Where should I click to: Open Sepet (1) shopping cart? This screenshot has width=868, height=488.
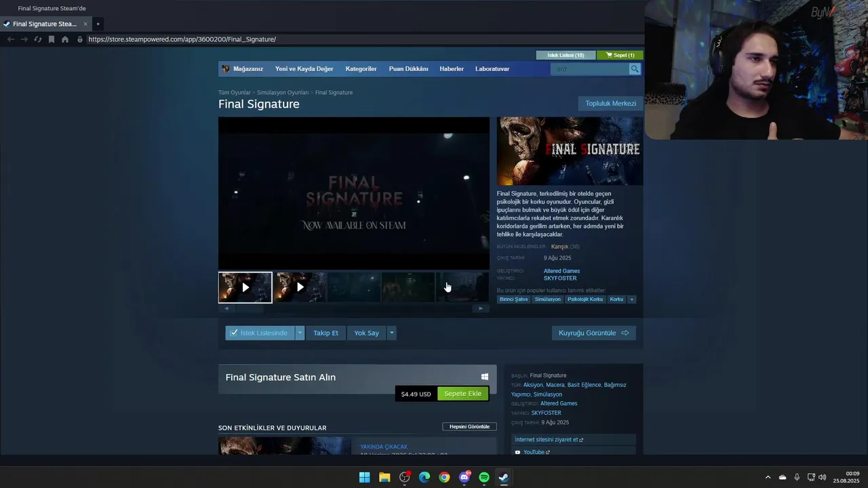click(620, 55)
